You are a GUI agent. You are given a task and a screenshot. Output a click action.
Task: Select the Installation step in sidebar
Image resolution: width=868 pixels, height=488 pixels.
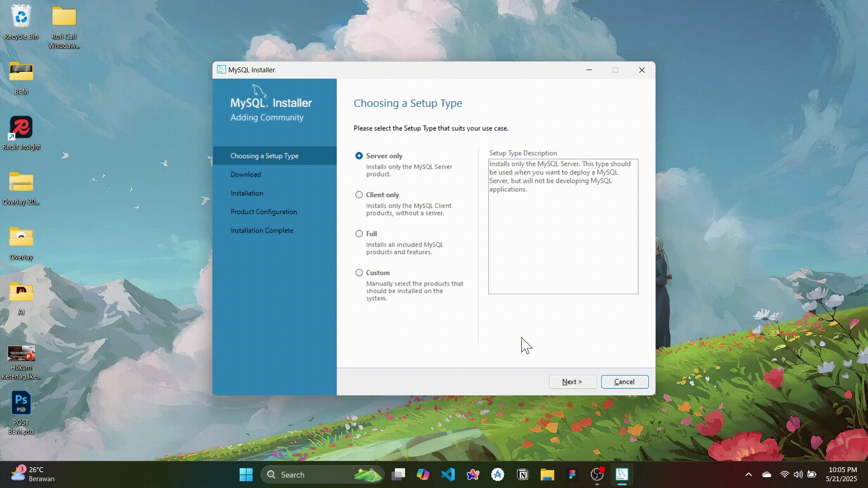(247, 193)
